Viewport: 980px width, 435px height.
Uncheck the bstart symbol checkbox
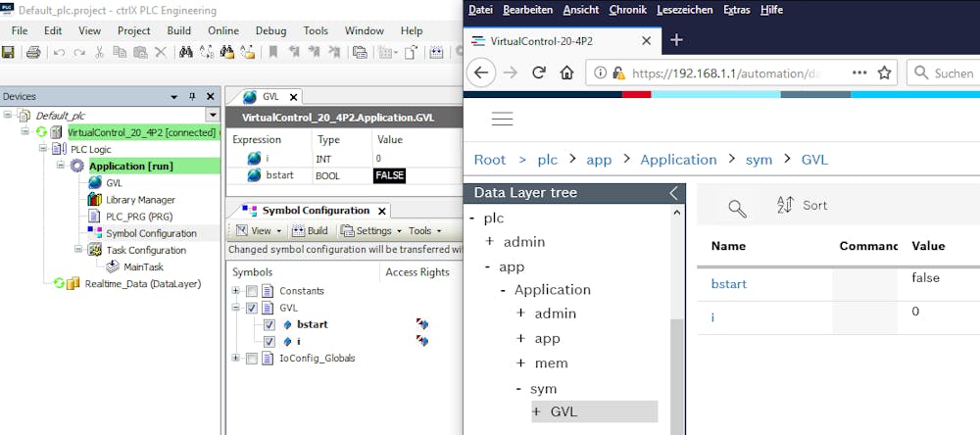point(269,324)
